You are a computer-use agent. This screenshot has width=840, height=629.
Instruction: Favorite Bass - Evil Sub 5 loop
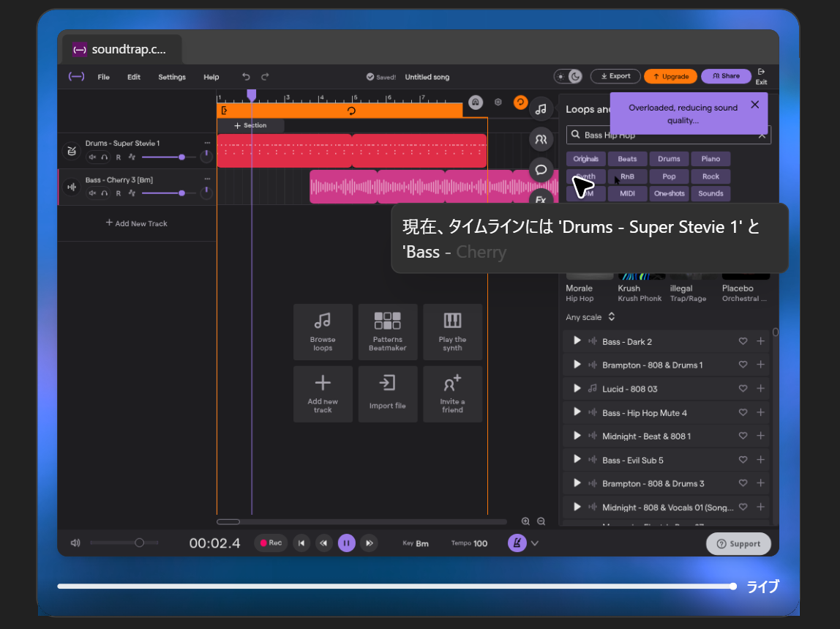(743, 460)
